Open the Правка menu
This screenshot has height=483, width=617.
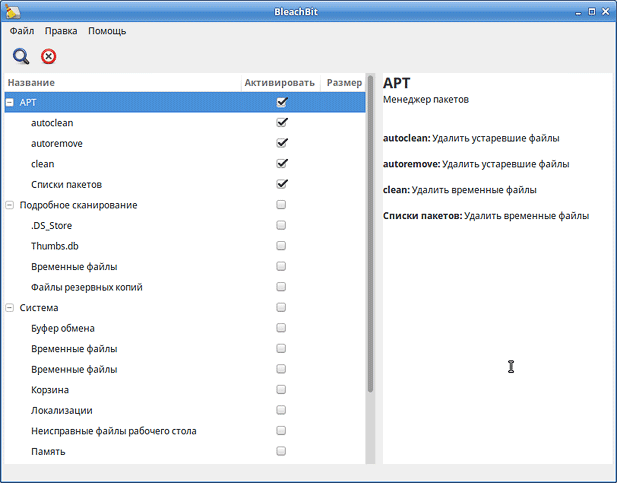point(61,31)
